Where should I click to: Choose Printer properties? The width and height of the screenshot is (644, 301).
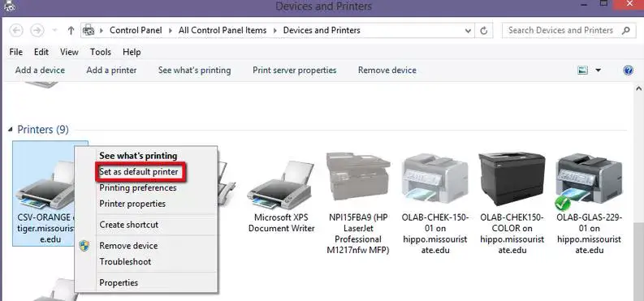(x=132, y=204)
